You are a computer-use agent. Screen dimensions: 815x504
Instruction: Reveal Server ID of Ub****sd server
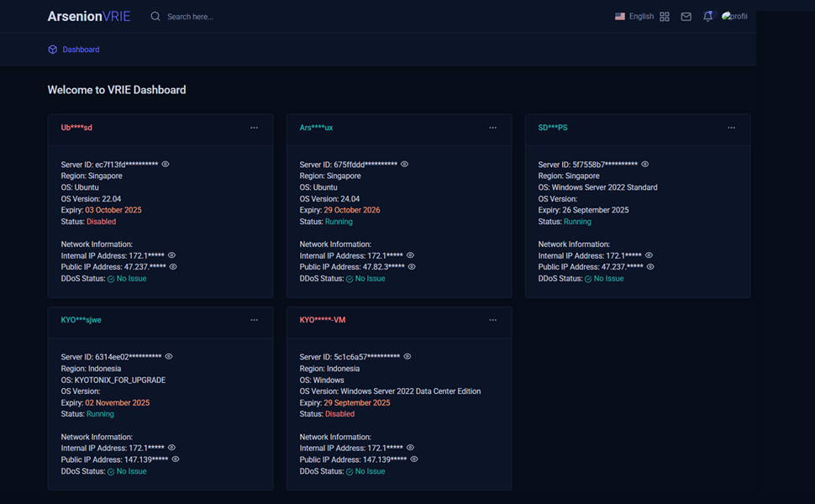coord(166,165)
